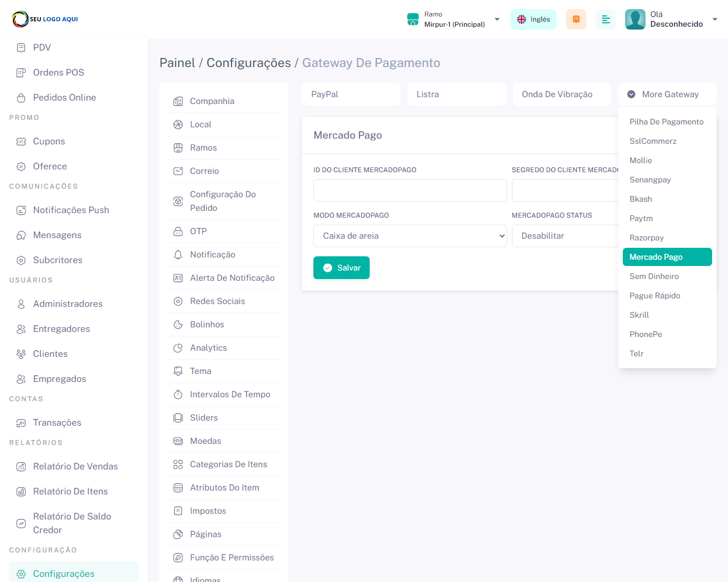Collapse the More Gateway dropdown

pos(667,94)
